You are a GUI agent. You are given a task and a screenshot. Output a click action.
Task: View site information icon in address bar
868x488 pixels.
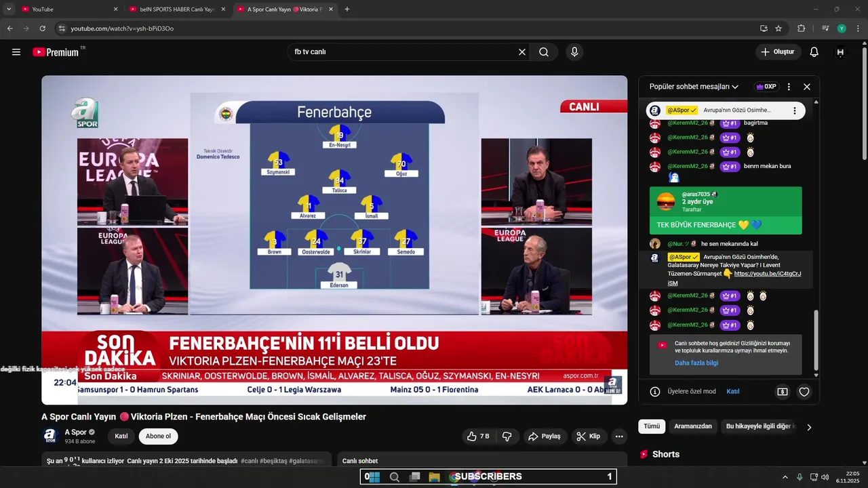[x=62, y=28]
